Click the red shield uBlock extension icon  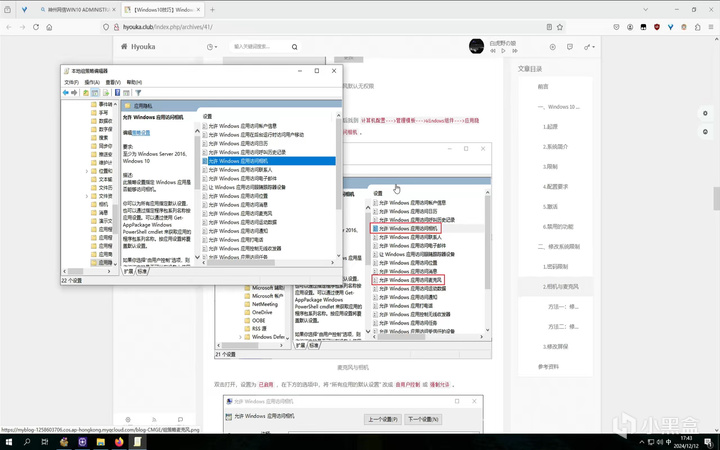[x=657, y=27]
